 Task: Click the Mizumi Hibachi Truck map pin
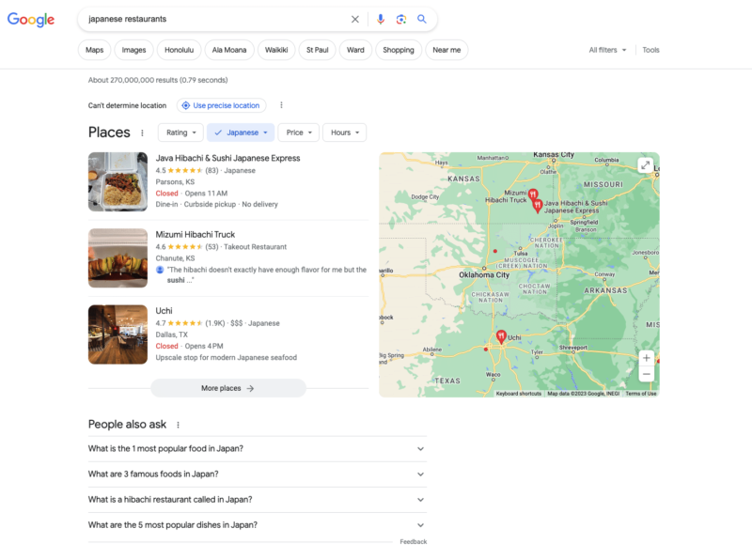(532, 195)
